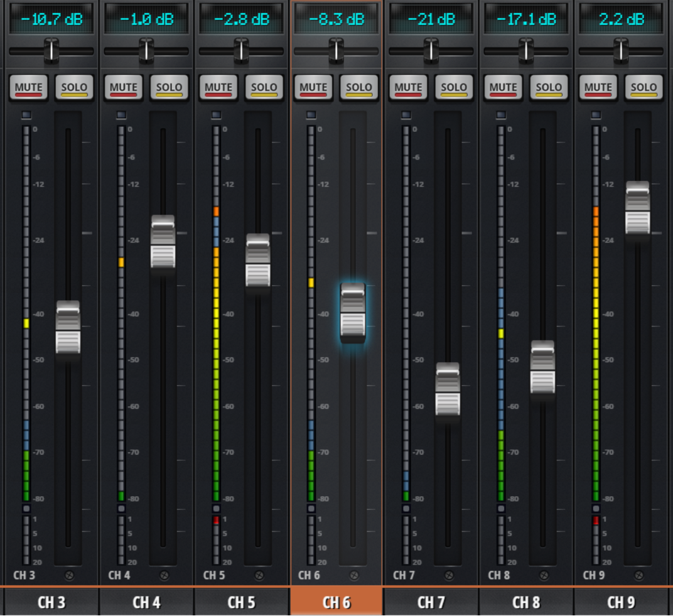This screenshot has height=616, width=673.
Task: Click the CH 7 volume fader handle
Action: tap(448, 389)
